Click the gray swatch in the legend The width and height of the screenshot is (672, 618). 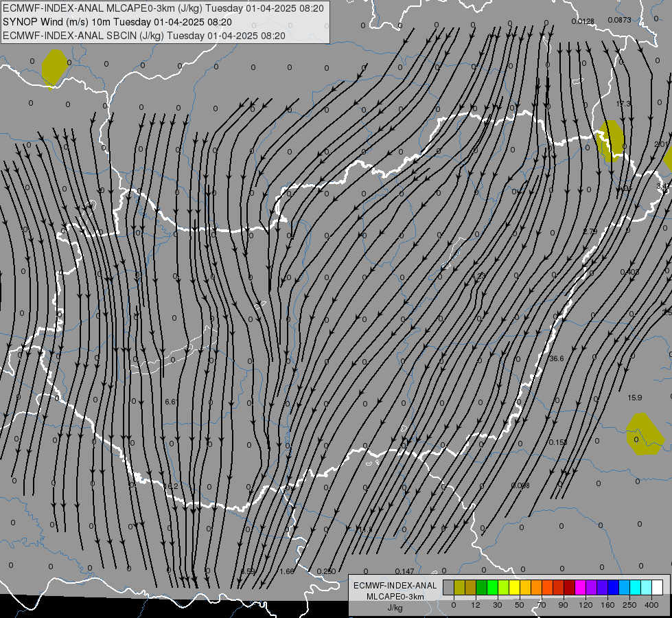point(449,587)
